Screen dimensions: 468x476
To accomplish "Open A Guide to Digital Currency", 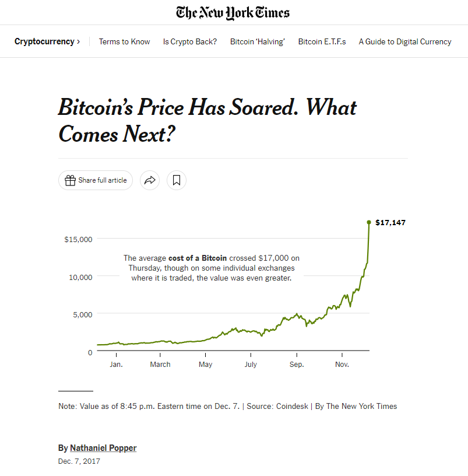I will click(x=404, y=41).
